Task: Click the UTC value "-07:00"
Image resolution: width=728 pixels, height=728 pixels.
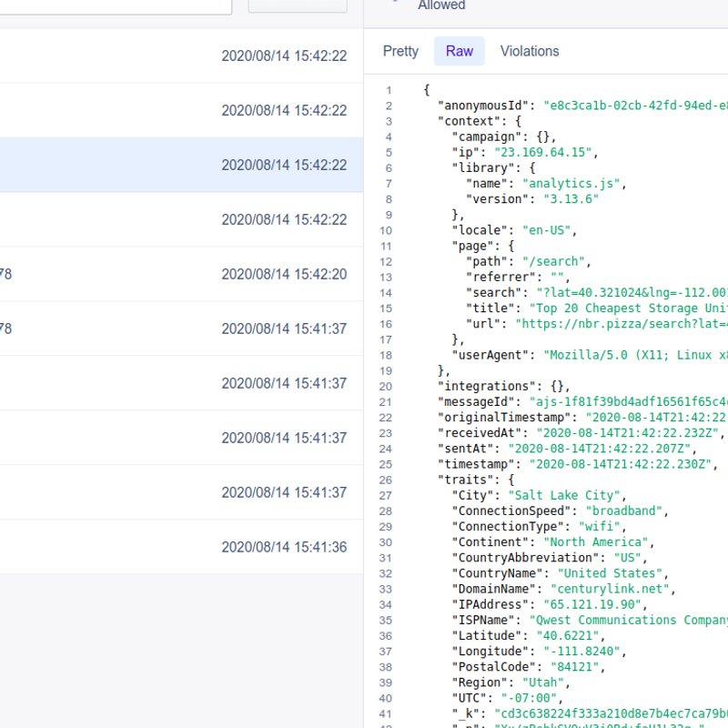Action: [529, 698]
